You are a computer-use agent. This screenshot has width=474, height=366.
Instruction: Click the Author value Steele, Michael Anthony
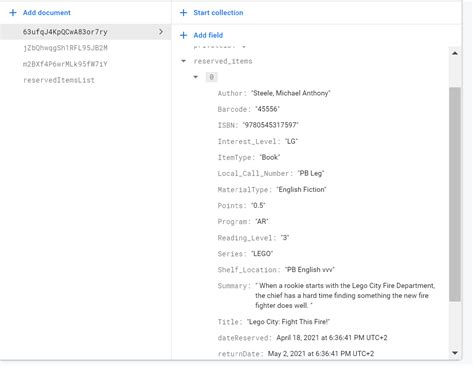point(291,93)
